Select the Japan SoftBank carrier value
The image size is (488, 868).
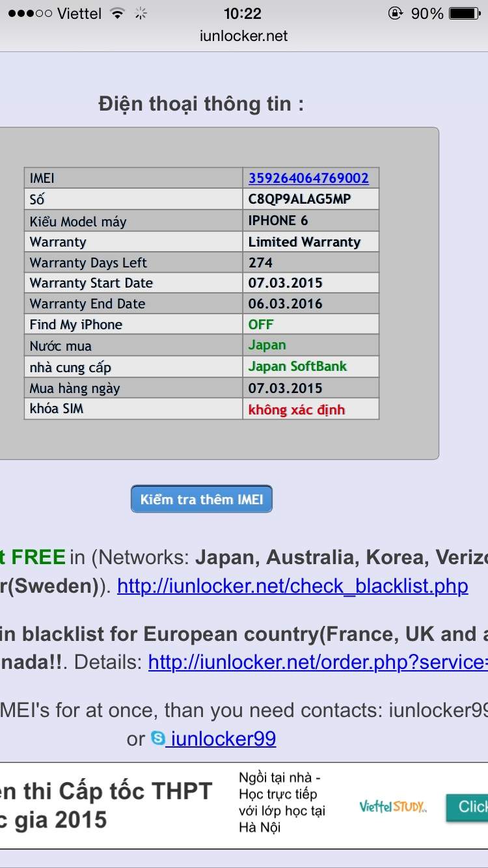(x=298, y=366)
